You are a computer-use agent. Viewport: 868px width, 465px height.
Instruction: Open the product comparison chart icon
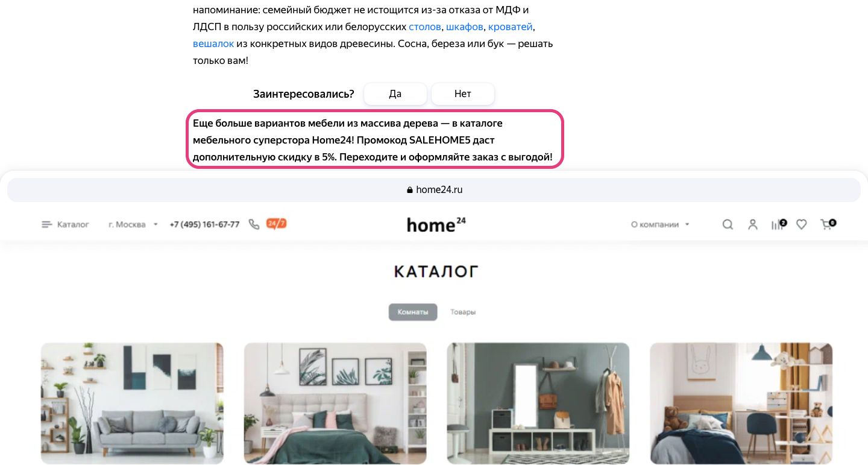[778, 224]
